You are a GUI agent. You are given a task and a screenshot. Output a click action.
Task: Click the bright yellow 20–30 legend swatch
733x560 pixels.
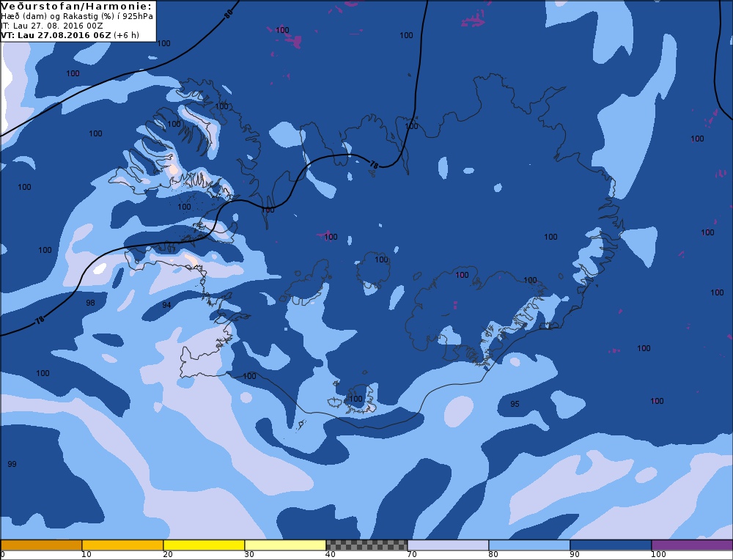[x=204, y=545]
